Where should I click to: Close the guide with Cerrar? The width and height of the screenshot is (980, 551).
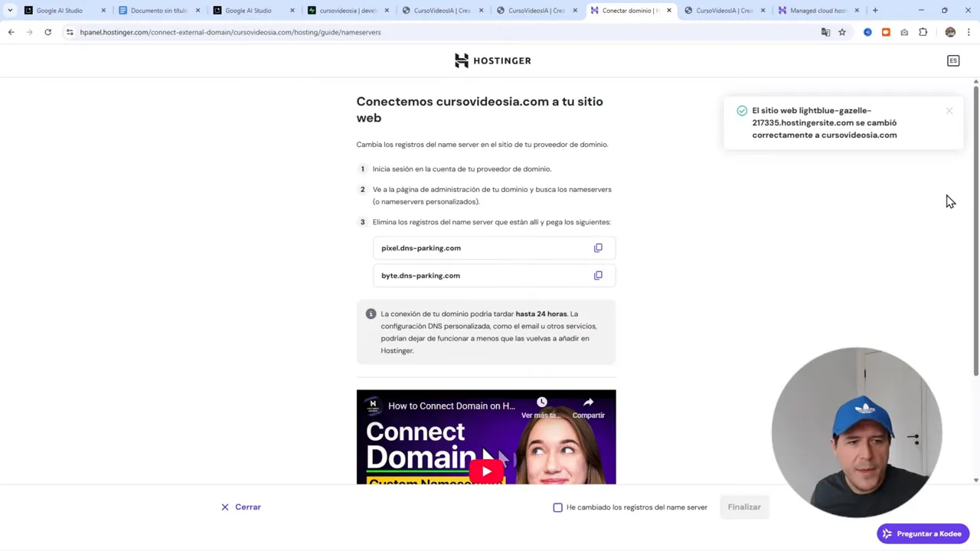[x=240, y=507]
